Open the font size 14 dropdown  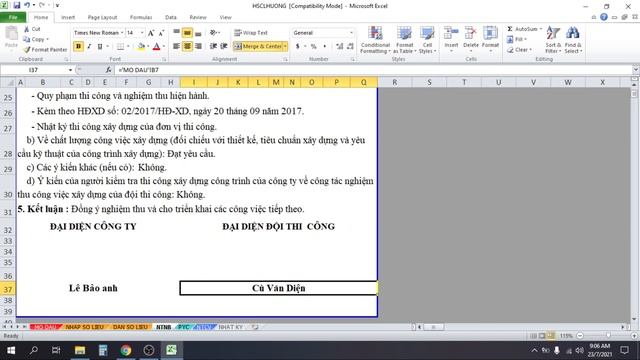142,33
